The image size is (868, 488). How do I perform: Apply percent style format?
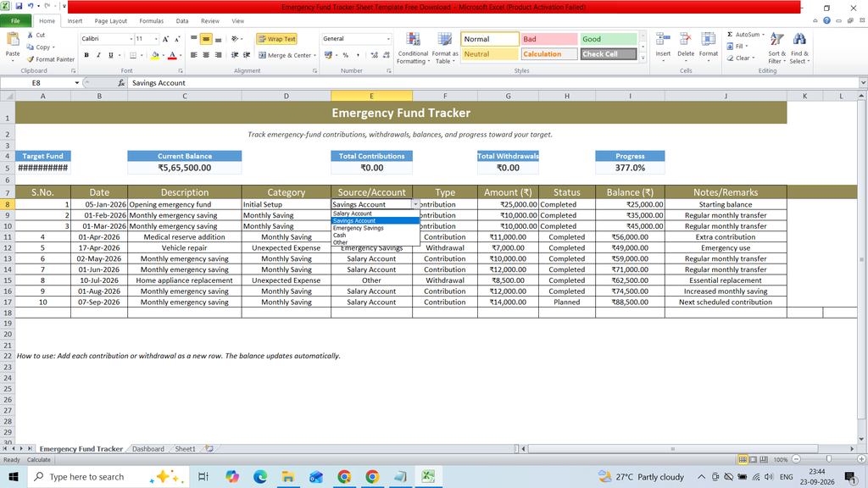[x=346, y=55]
